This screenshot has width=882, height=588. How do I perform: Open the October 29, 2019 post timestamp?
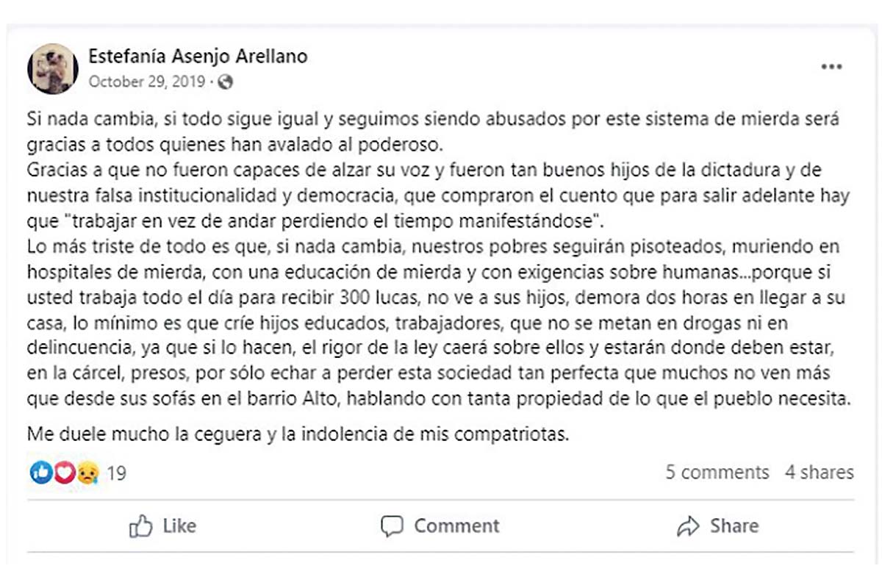coord(146,82)
